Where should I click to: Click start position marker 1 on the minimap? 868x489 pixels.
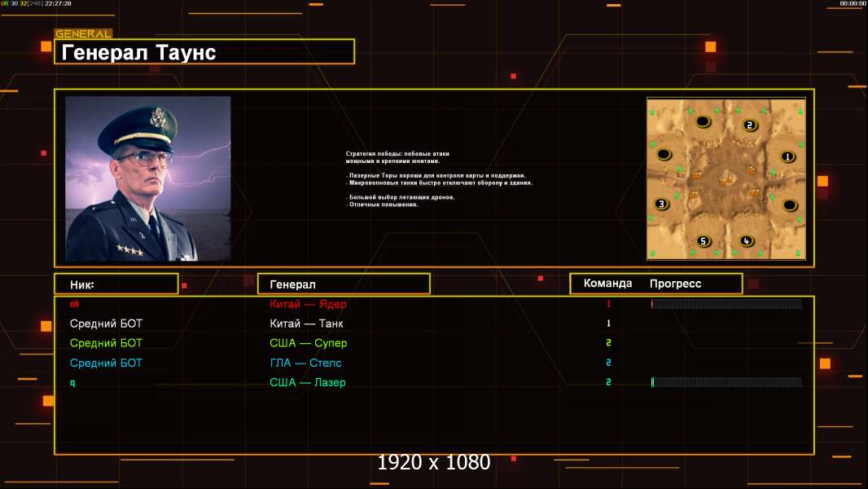click(x=787, y=156)
